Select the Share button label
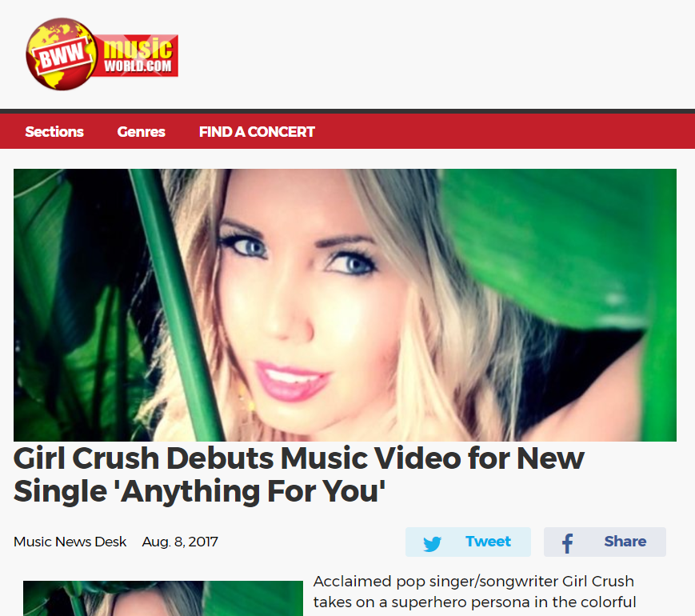The height and width of the screenshot is (616, 695). [x=625, y=542]
